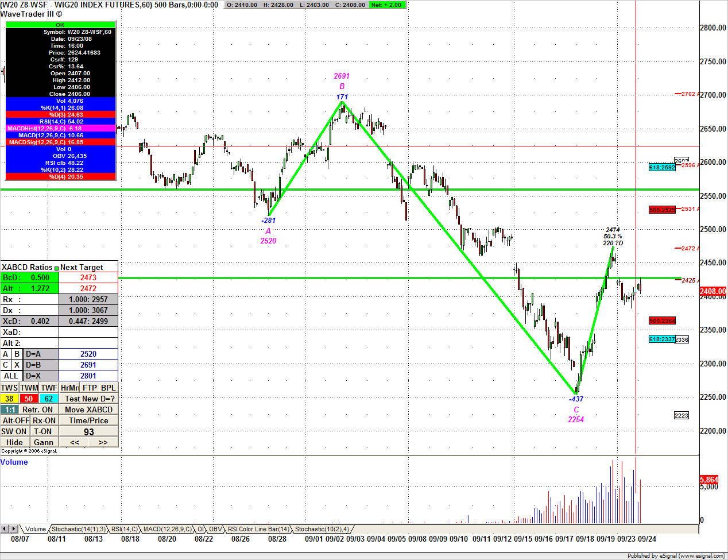728x560 pixels.
Task: Click the FTP button
Action: (x=90, y=388)
